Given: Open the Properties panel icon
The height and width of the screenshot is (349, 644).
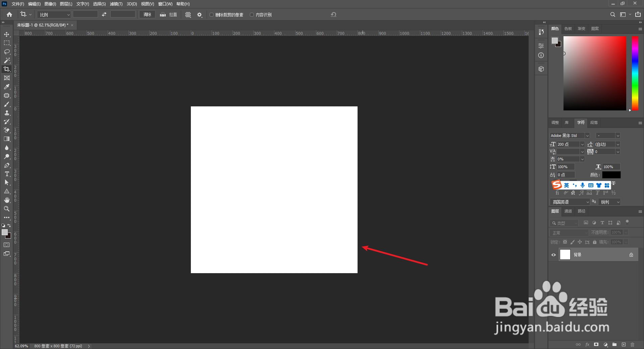Looking at the screenshot, I should [x=541, y=46].
